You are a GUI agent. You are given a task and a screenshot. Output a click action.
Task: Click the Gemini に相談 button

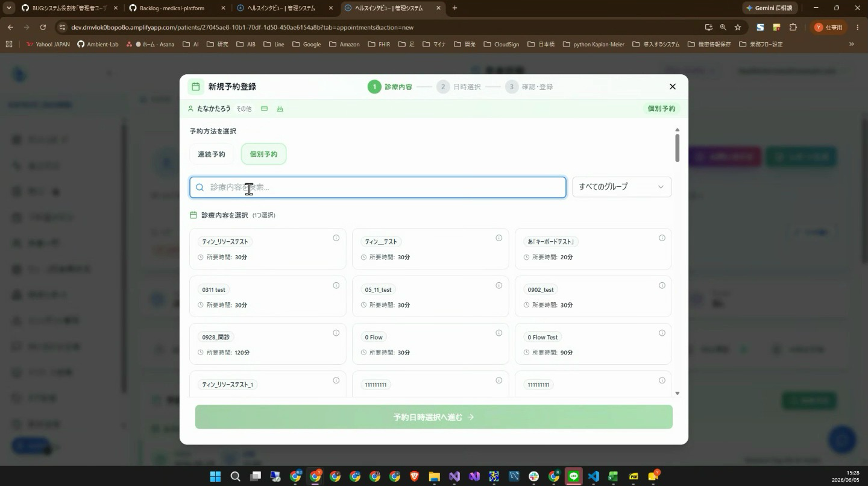click(771, 8)
